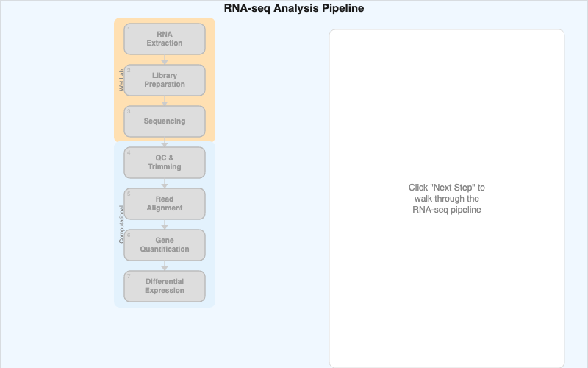Image resolution: width=588 pixels, height=368 pixels.
Task: Click arrow between QC & Trimming and Read Alignment
Action: tap(165, 183)
